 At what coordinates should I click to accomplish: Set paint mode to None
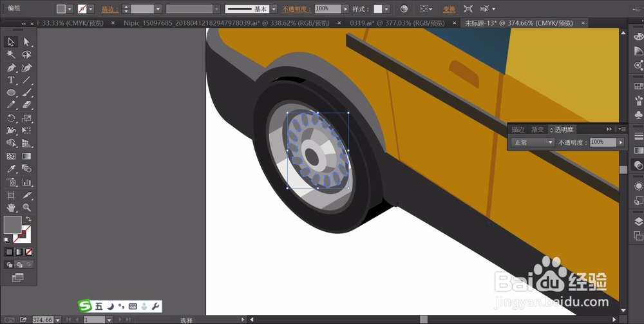pyautogui.click(x=29, y=252)
